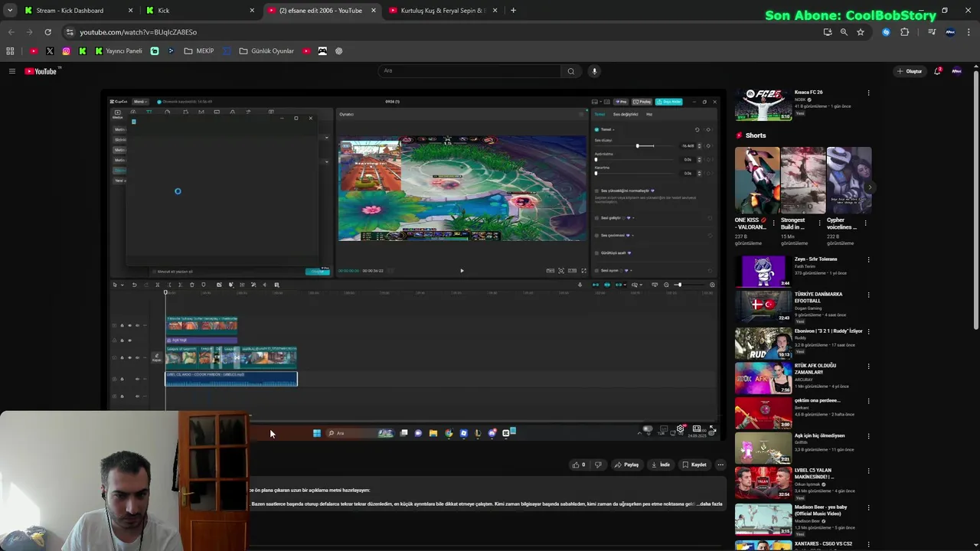Open Madison Beer - yes baby video
The height and width of the screenshot is (551, 980).
(x=763, y=518)
